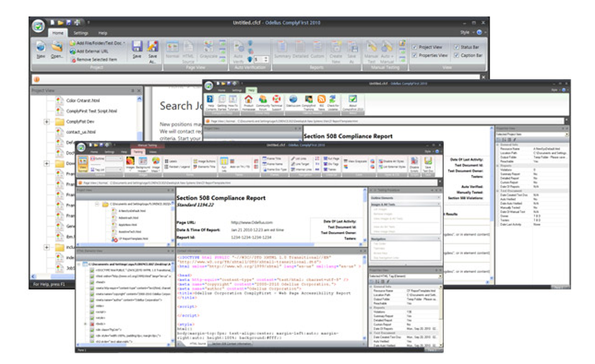Click the ComplyFirst application orb in back window

click(x=38, y=26)
